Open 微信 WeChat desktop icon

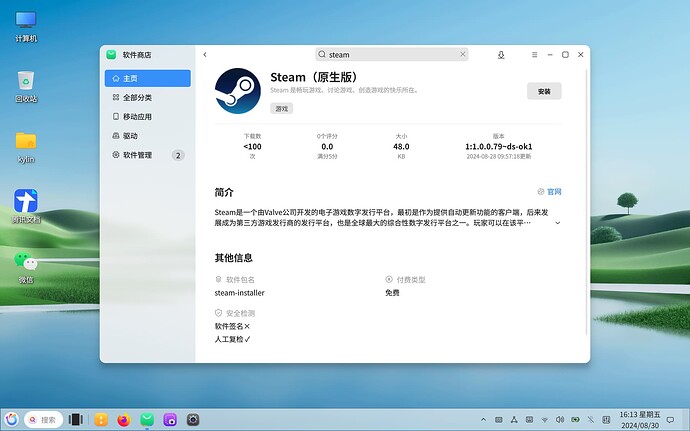click(x=26, y=267)
